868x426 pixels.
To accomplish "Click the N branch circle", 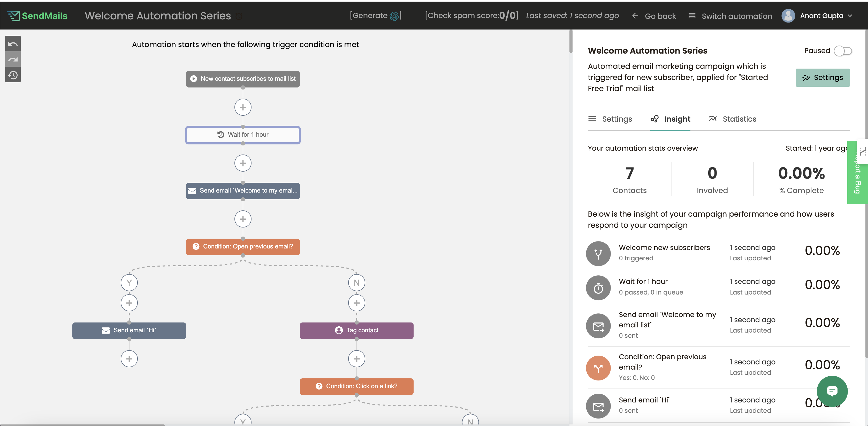I will pyautogui.click(x=356, y=283).
